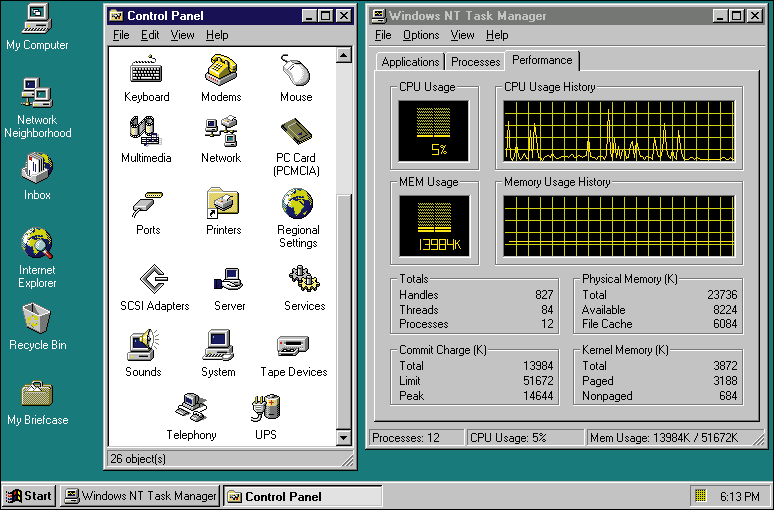Viewport: 774px width, 510px height.
Task: Switch to the Applications tab
Action: 410,62
